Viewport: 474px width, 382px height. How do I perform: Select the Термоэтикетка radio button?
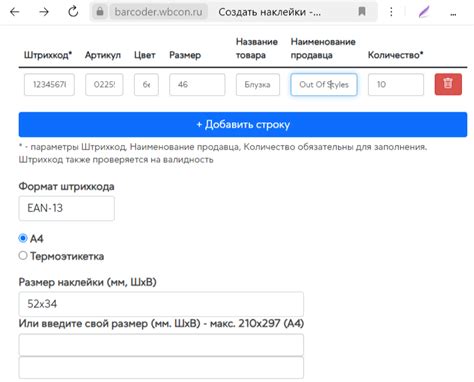[x=23, y=256]
